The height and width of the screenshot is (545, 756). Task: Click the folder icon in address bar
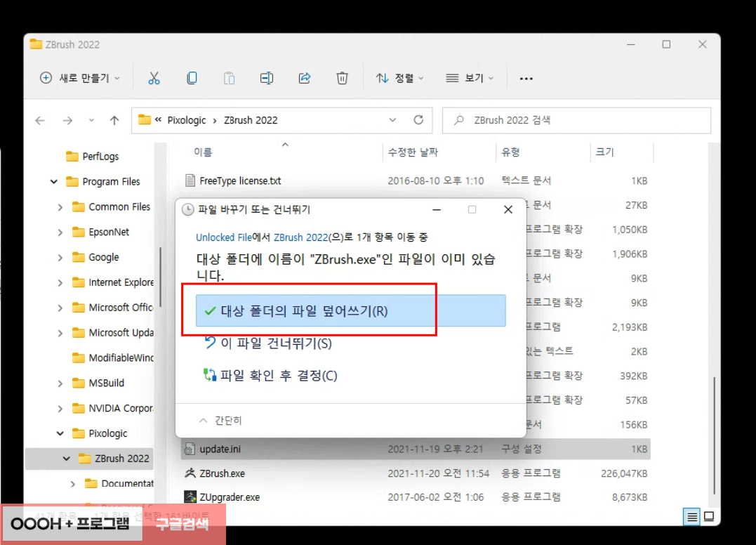[144, 119]
